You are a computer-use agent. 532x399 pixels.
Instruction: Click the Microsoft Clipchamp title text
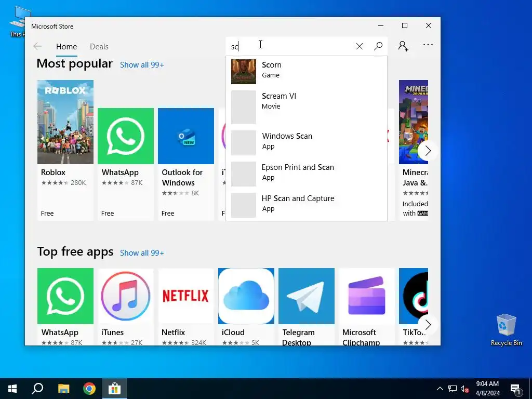coord(361,337)
